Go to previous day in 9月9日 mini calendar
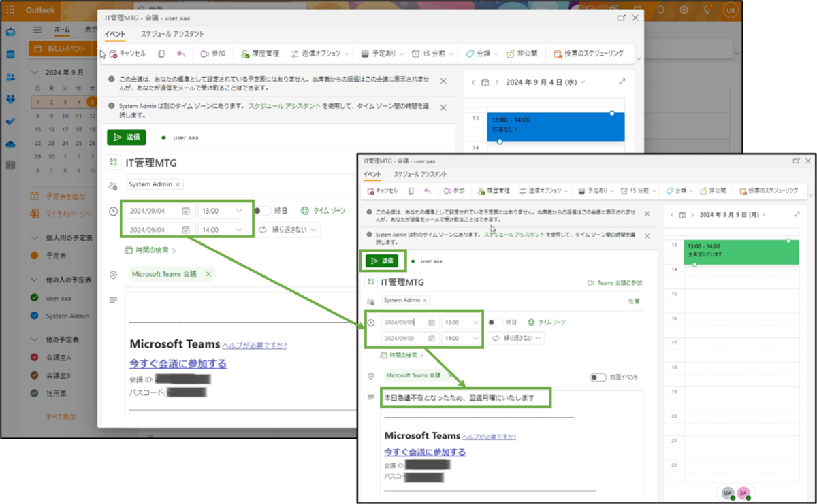Screen dimensions: 817x504 pos(672,215)
